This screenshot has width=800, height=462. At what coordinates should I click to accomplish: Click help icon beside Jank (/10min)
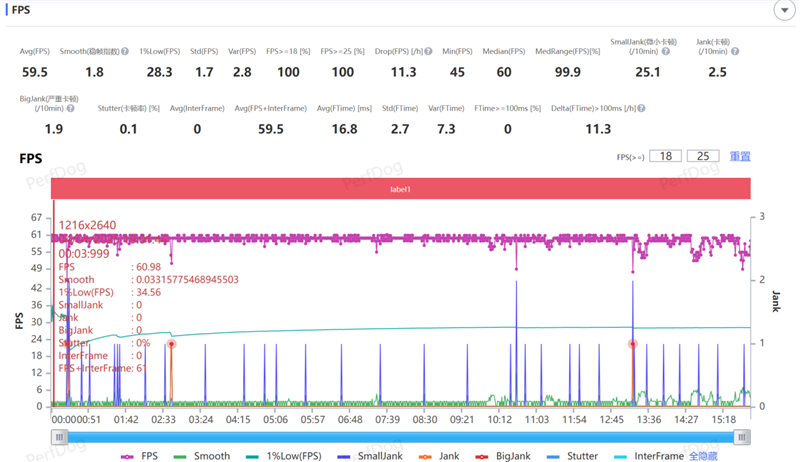734,51
